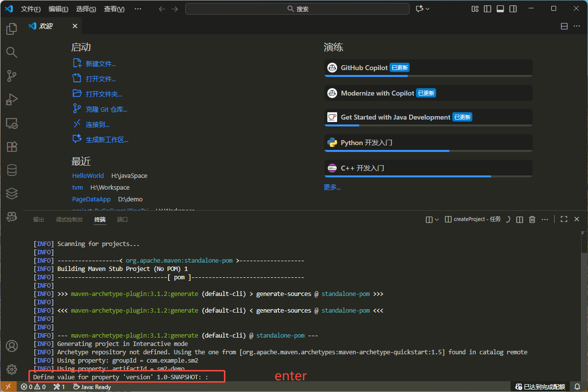588x392 pixels.
Task: Click the command center search box
Action: point(297,9)
